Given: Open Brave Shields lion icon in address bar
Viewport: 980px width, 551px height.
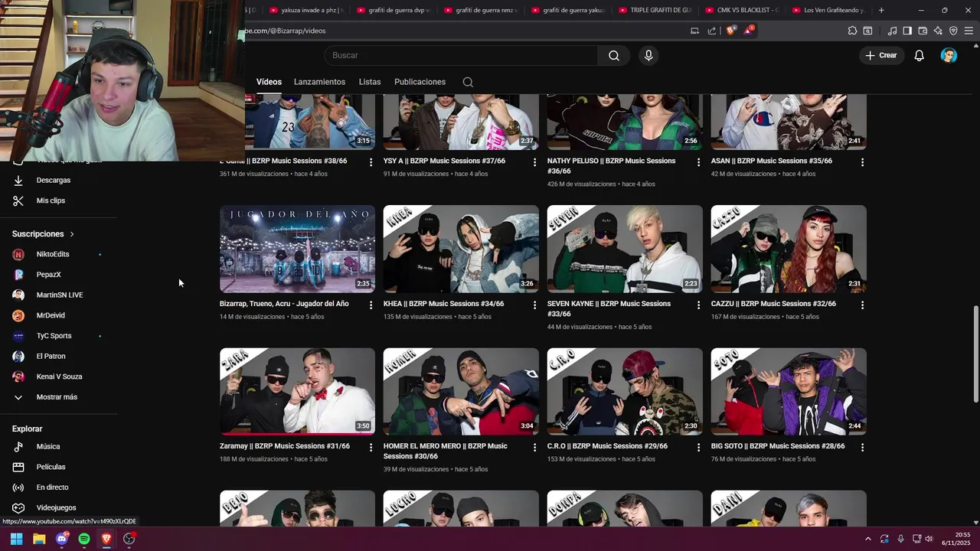Looking at the screenshot, I should pos(730,31).
